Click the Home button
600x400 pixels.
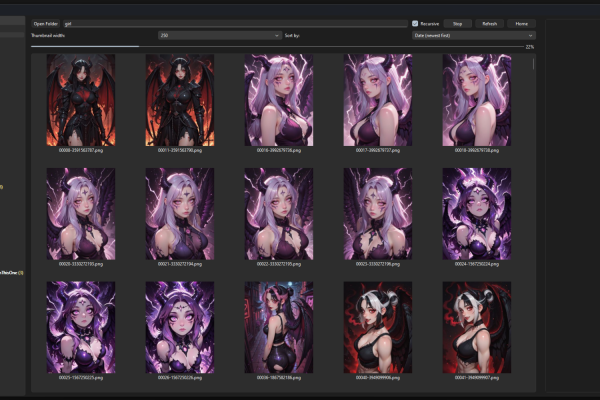pos(521,24)
